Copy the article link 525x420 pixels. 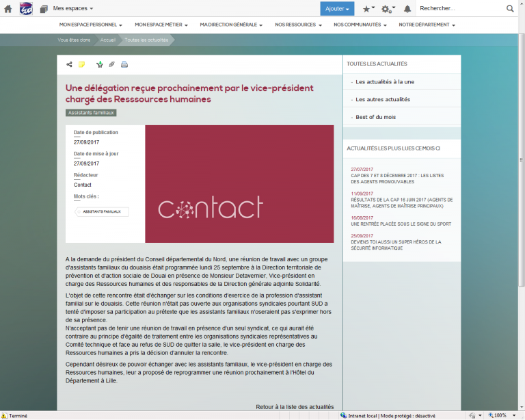pyautogui.click(x=112, y=64)
